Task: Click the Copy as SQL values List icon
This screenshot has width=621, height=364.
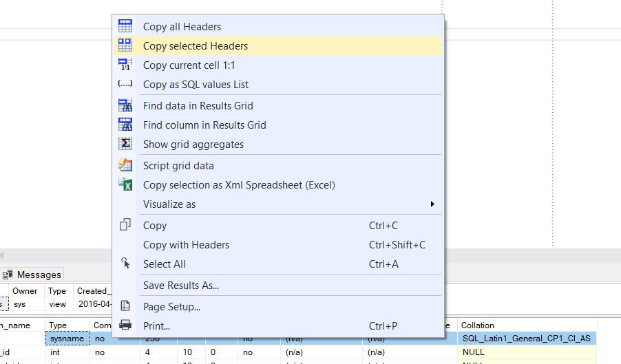Action: [125, 85]
